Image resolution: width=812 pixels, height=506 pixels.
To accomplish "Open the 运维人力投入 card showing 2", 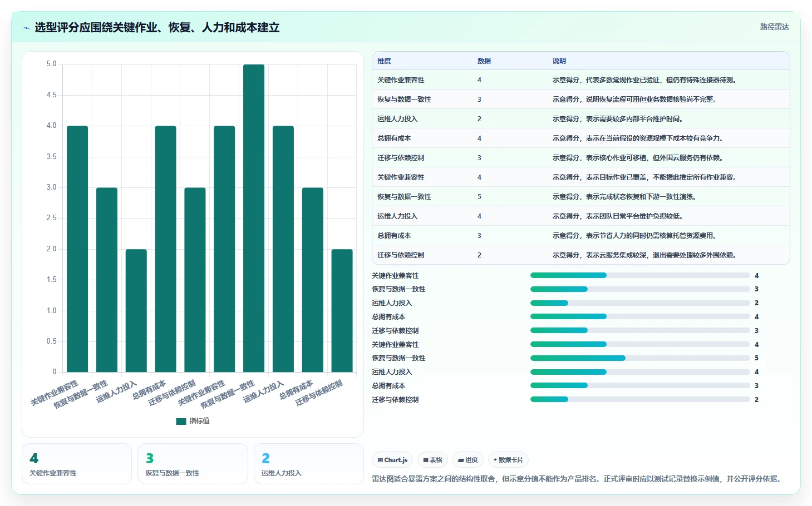I will (309, 464).
